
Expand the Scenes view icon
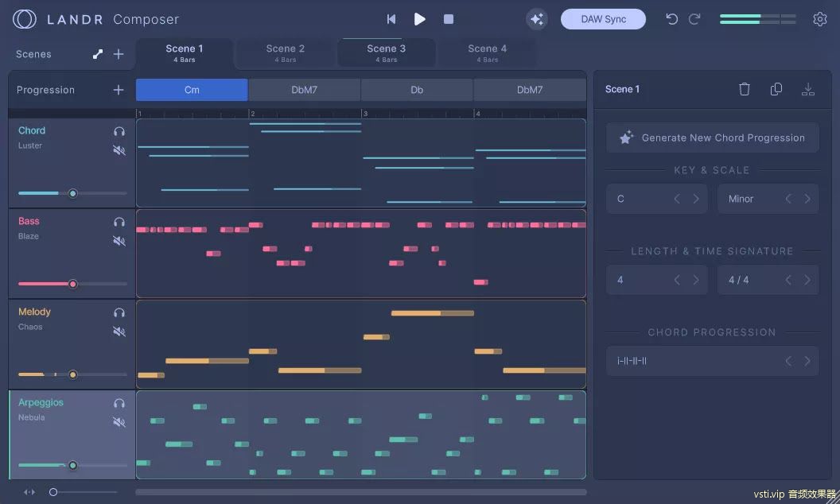(x=98, y=54)
